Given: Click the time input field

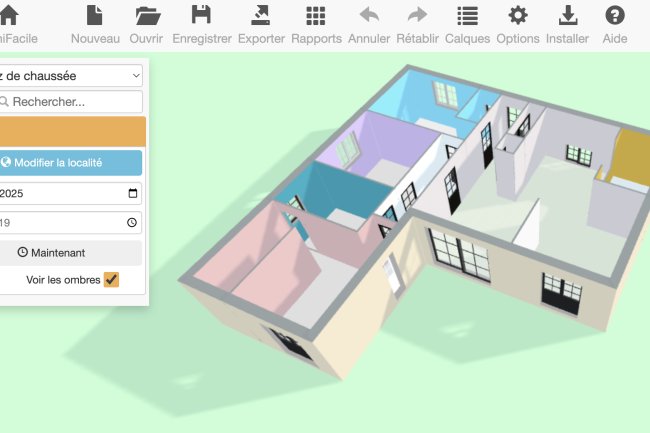Looking at the screenshot, I should (70, 223).
